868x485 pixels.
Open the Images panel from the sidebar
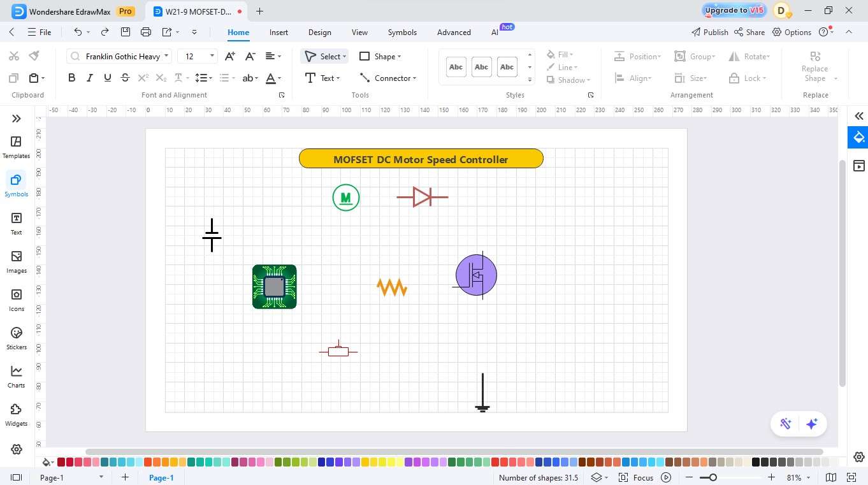tap(16, 261)
